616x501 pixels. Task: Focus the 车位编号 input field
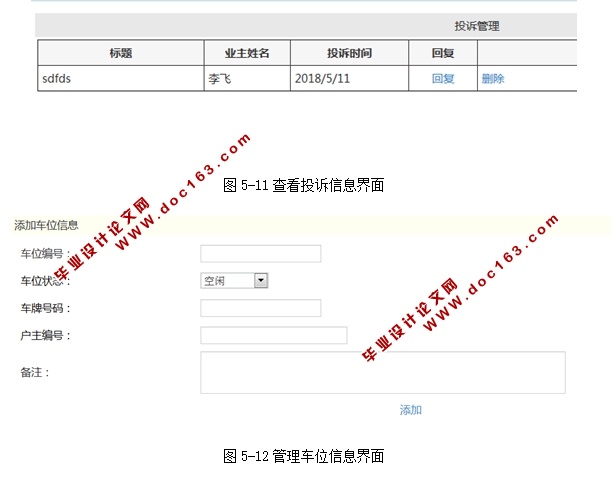tap(261, 253)
